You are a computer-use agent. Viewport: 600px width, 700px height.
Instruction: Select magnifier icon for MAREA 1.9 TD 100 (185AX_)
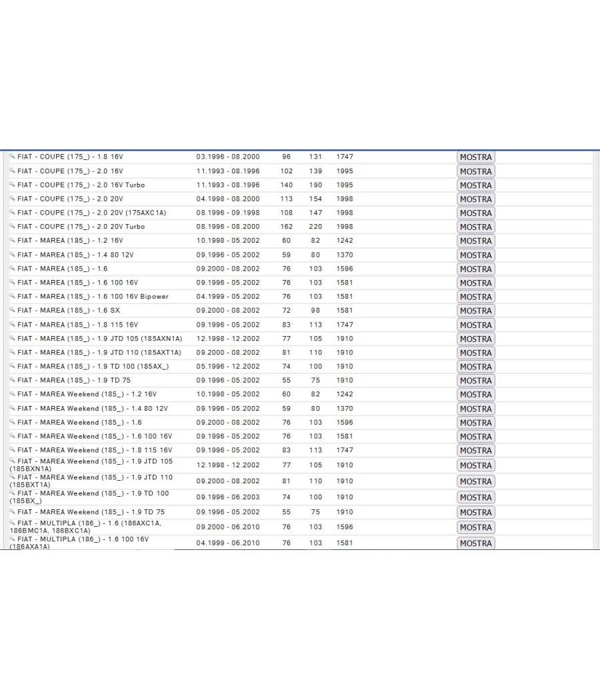click(13, 365)
